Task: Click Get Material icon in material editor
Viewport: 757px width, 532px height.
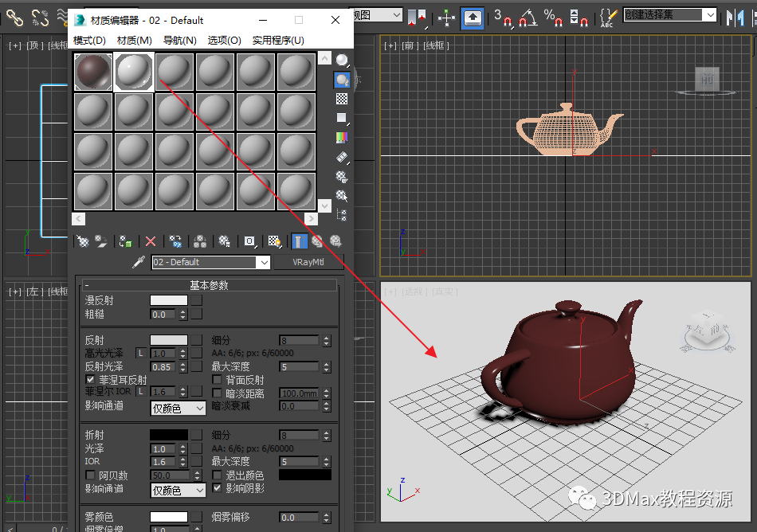Action: [x=82, y=241]
